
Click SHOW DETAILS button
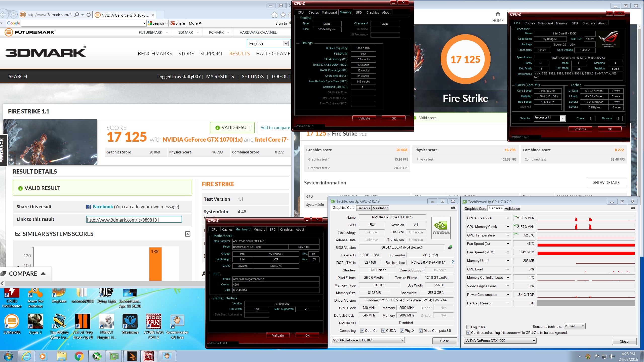coord(606,183)
